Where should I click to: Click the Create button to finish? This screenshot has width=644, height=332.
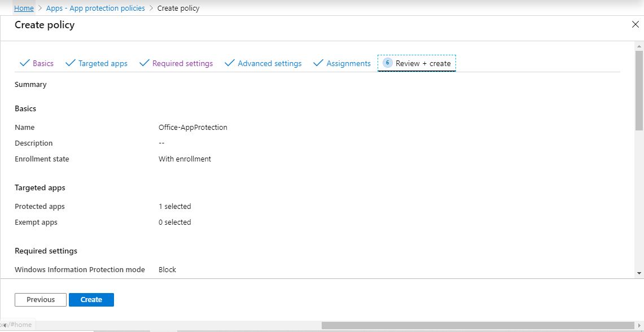click(x=91, y=299)
